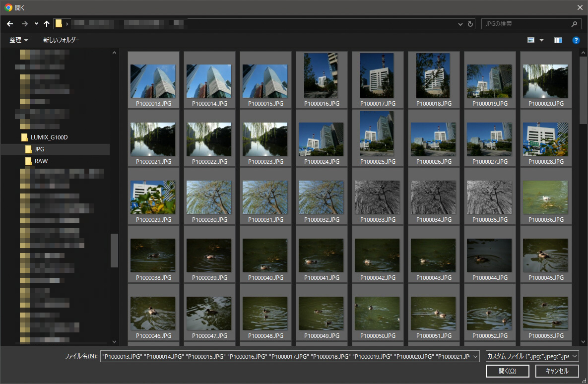Select thumbnail P1000046.JPG

153,313
